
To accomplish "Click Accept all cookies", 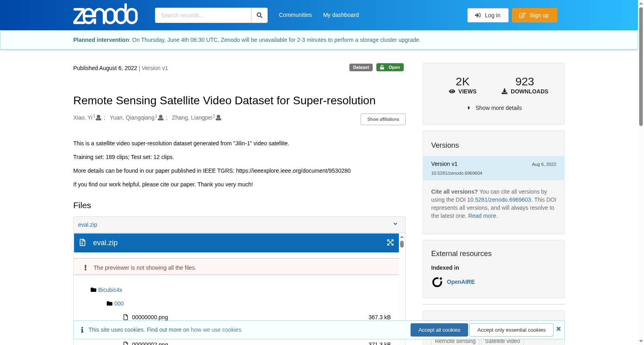I will click(439, 330).
